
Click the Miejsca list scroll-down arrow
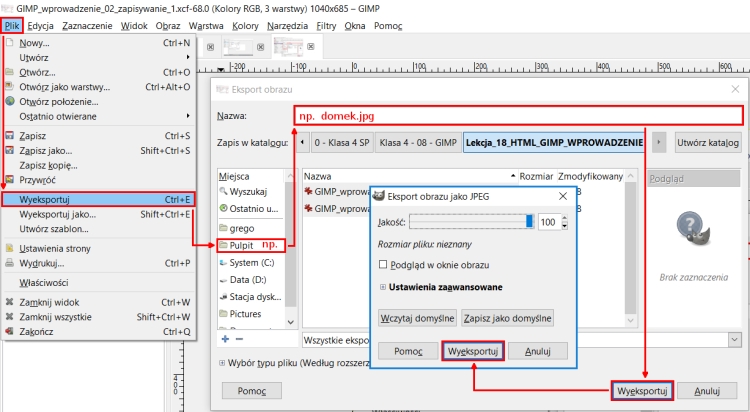[290, 323]
